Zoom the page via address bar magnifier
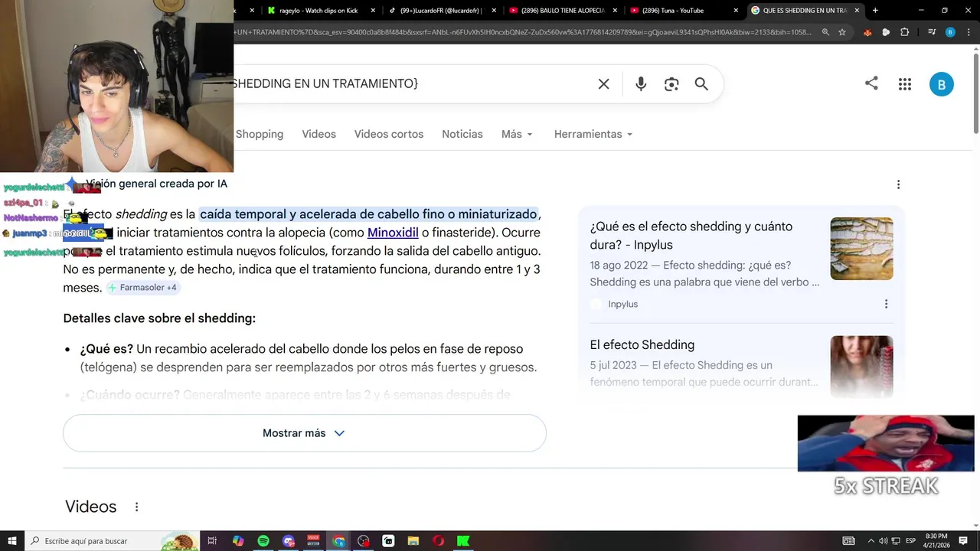 pyautogui.click(x=825, y=32)
